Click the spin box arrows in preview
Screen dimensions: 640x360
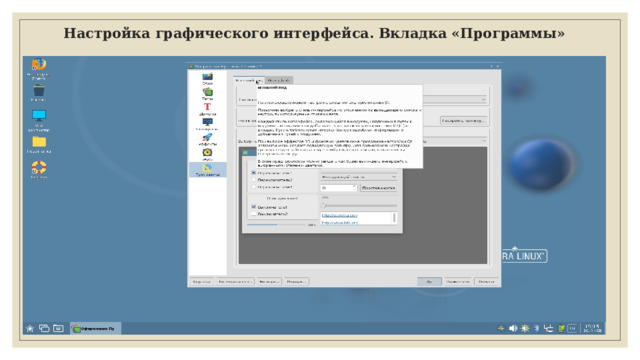click(x=355, y=188)
